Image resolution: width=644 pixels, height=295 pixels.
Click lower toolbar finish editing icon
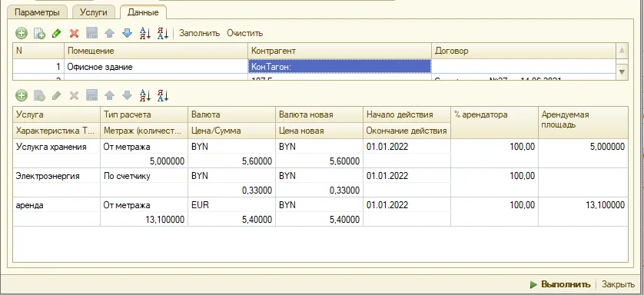[92, 95]
